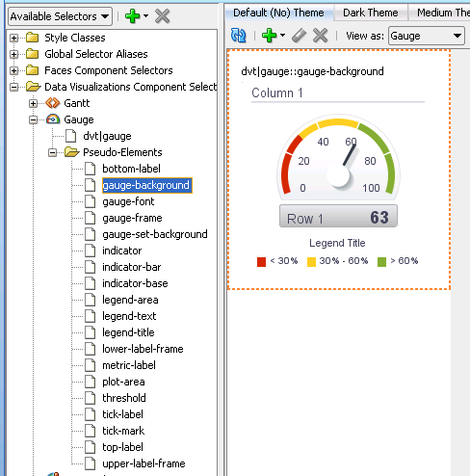Click the red < 30% legend swatch
Screen dimensions: 470x476
point(261,262)
